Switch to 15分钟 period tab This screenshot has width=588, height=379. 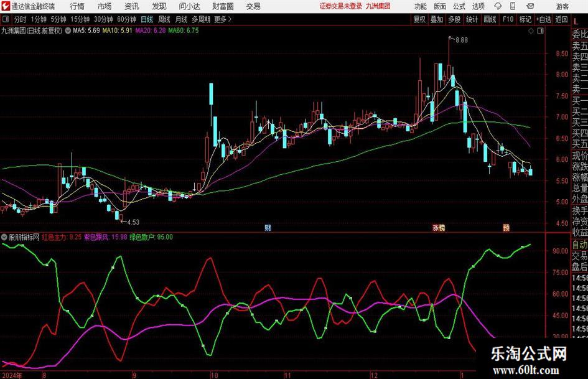coord(80,19)
